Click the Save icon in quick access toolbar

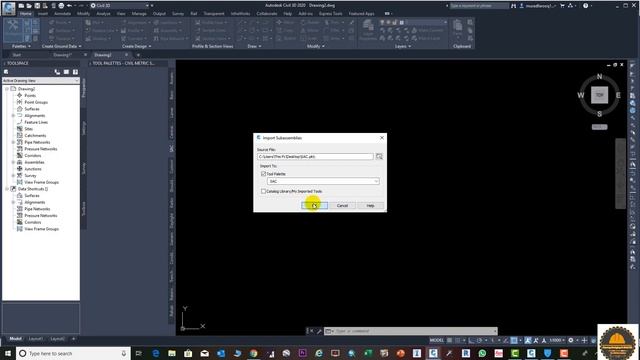click(x=37, y=6)
